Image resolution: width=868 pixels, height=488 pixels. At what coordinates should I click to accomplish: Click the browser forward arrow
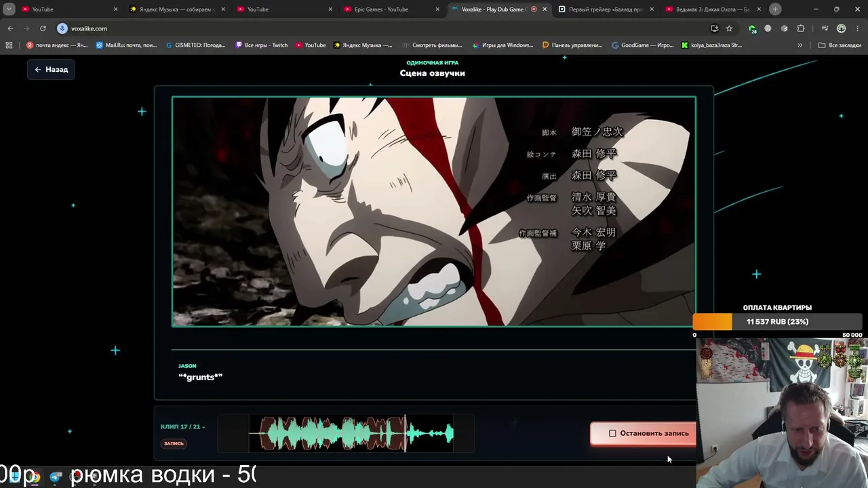pos(26,28)
